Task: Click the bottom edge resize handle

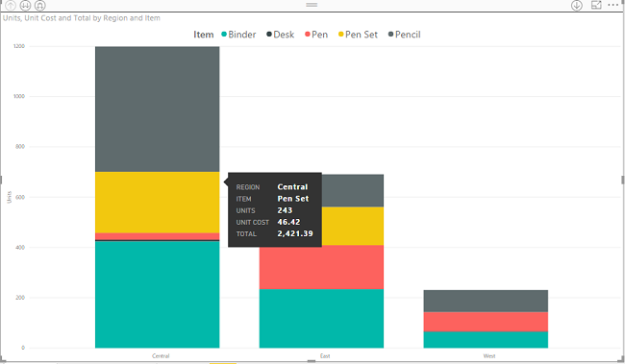Action: coord(312,361)
